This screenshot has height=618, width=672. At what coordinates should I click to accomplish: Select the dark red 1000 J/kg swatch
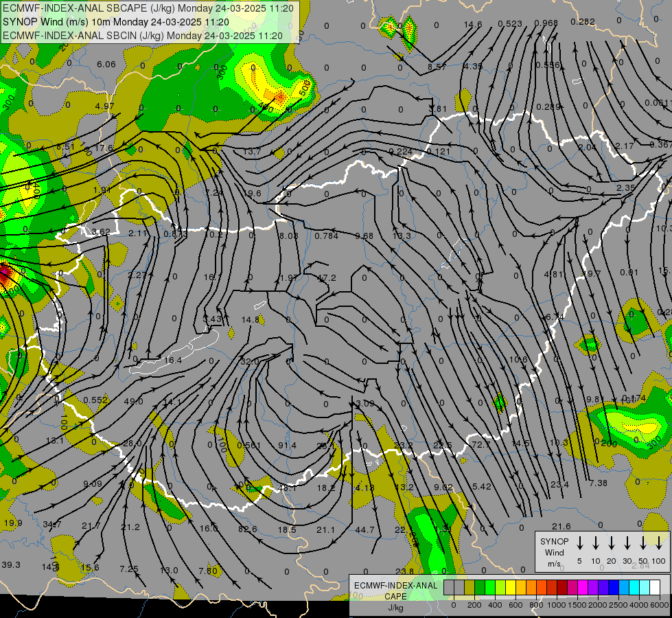point(562,588)
